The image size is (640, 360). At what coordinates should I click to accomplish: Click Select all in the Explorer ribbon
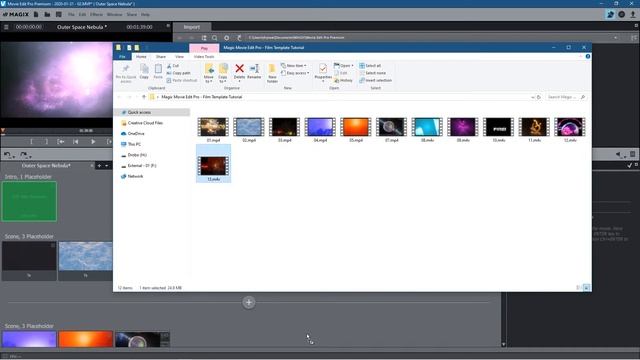[x=370, y=66]
